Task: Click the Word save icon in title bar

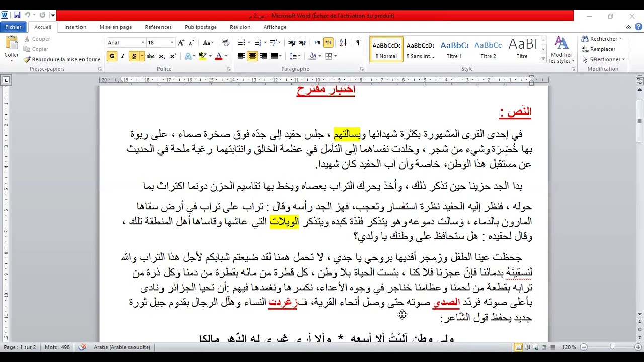Action: tap(17, 15)
